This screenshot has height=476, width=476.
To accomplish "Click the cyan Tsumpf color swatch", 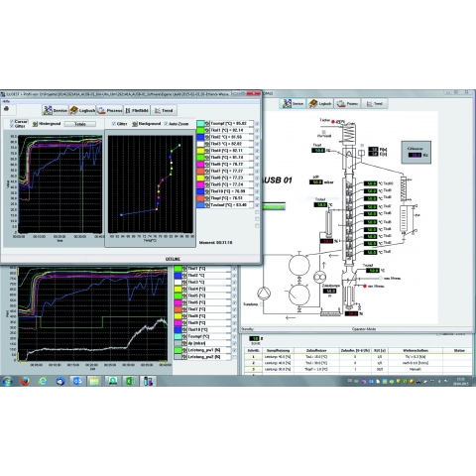I will (x=200, y=123).
